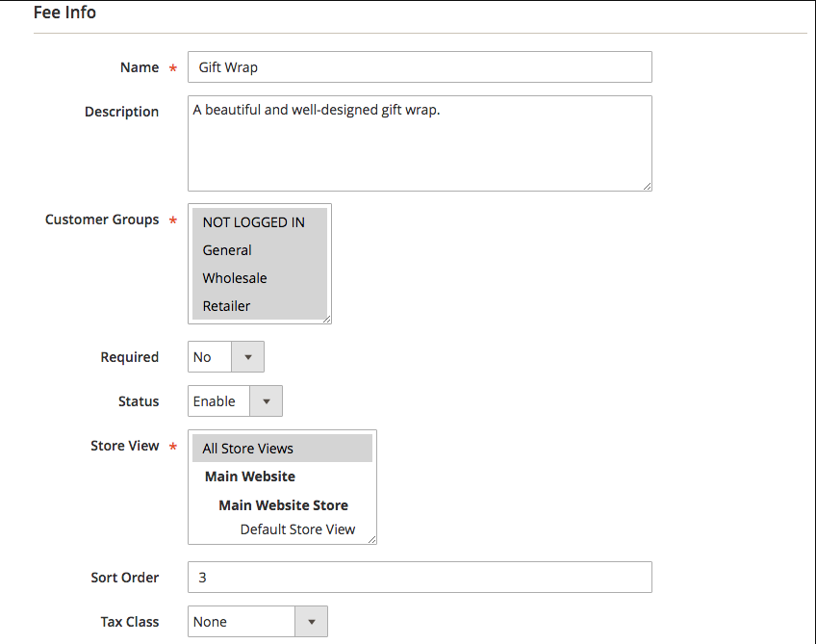816x644 pixels.
Task: Click the Customer Groups field label
Action: (102, 219)
